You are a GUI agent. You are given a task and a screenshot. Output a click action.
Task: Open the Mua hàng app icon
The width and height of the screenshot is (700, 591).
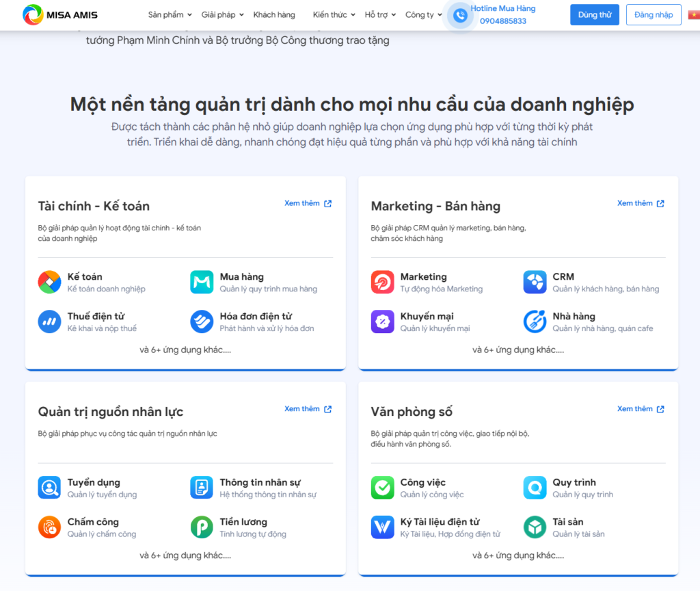[202, 282]
